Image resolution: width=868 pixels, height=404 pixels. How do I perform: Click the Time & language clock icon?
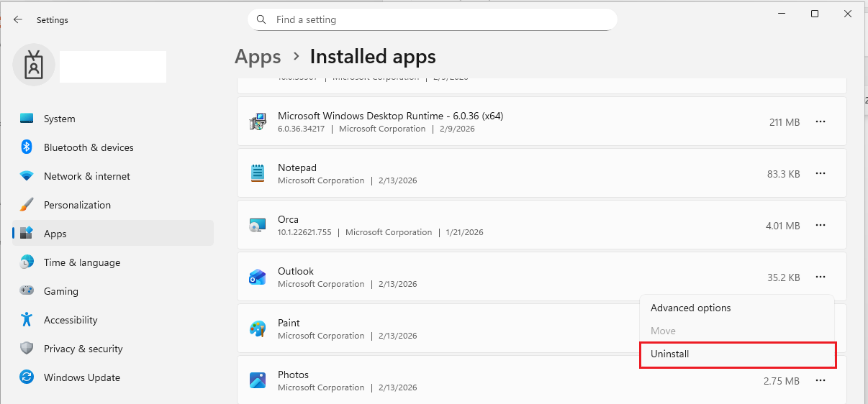[x=27, y=262]
